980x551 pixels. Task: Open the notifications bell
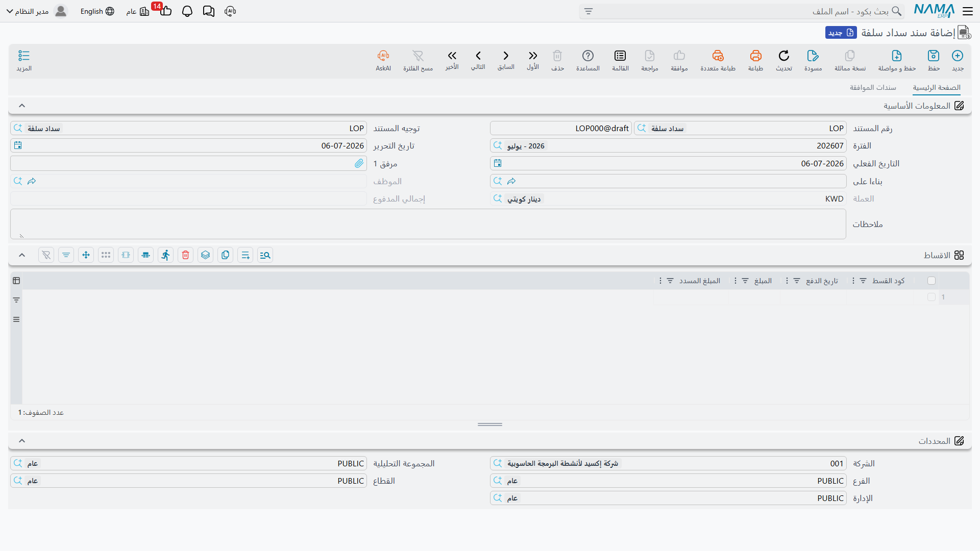click(187, 11)
